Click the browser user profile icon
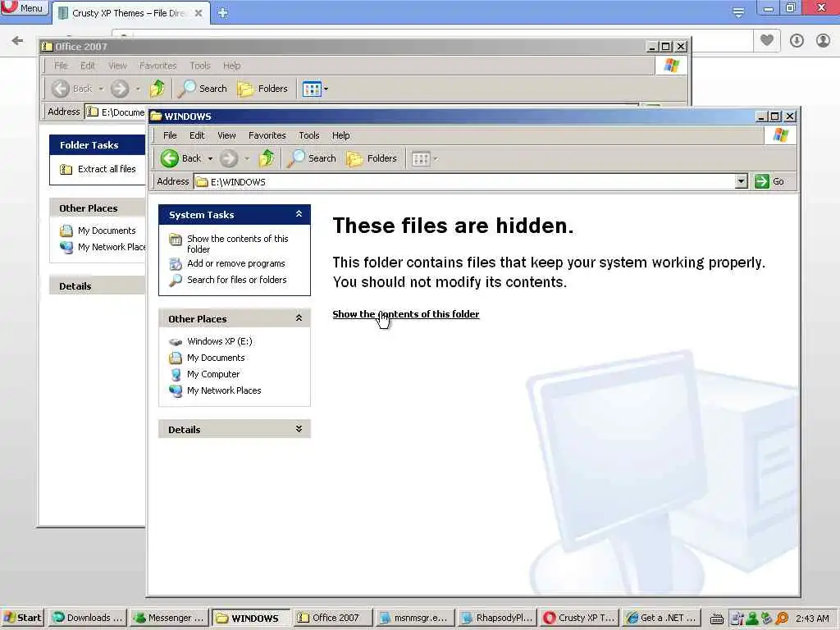Screen dimensions: 840x630 [x=823, y=40]
